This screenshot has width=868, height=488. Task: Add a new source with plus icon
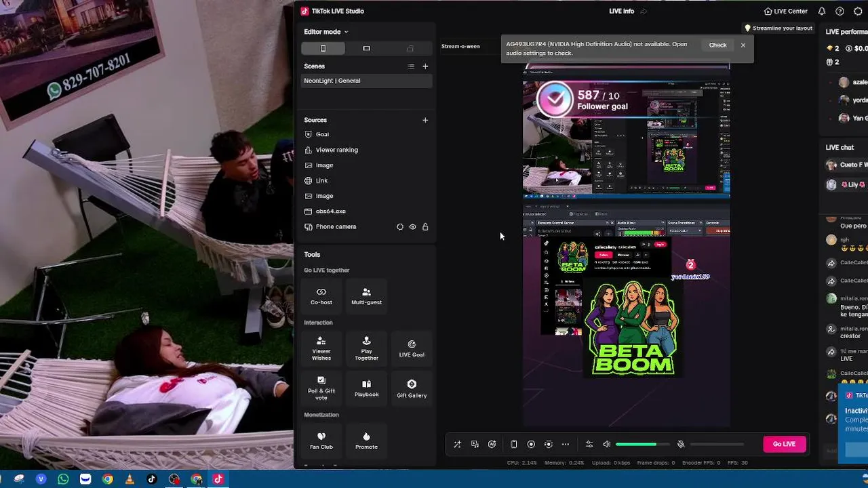425,120
